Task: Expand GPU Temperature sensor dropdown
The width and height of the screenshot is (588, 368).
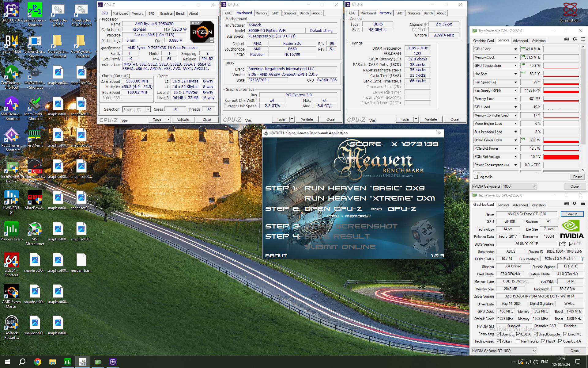Action: tap(515, 66)
